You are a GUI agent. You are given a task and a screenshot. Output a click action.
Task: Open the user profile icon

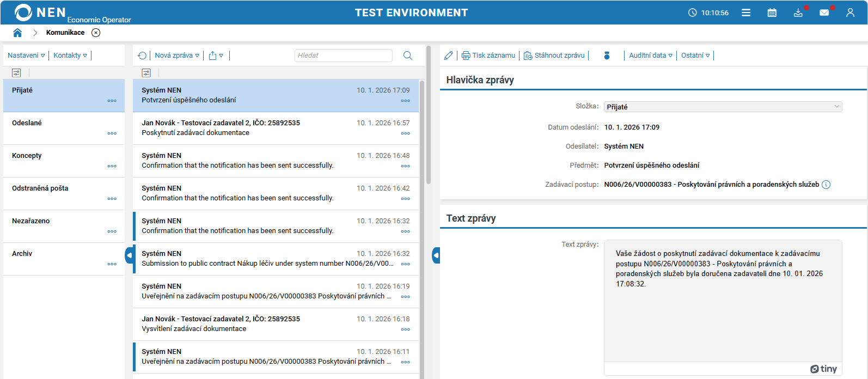point(850,13)
